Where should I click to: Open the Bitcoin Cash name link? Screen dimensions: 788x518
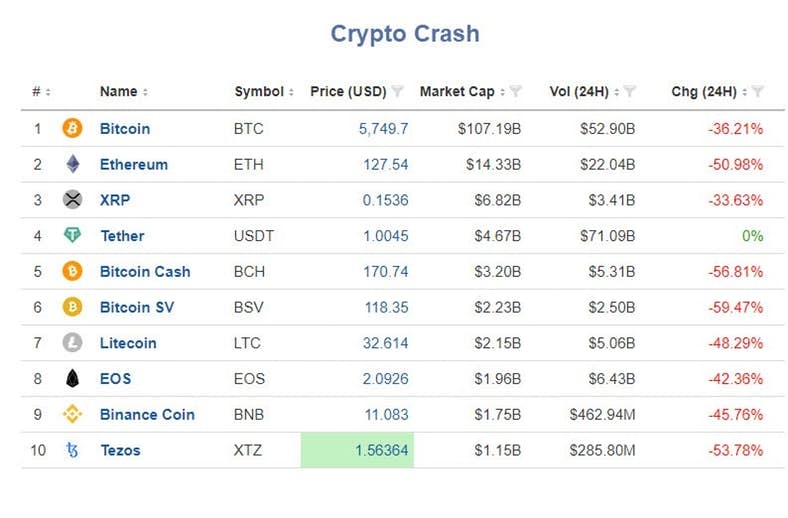pos(145,271)
